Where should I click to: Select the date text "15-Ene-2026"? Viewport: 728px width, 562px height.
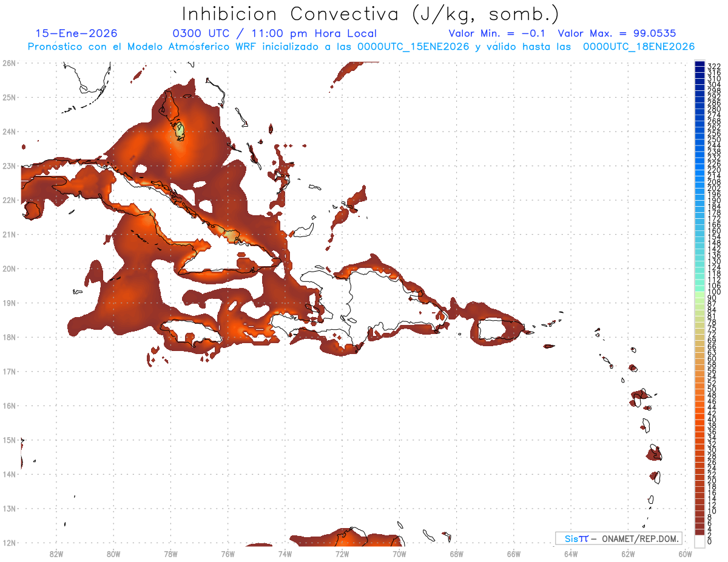click(x=76, y=34)
